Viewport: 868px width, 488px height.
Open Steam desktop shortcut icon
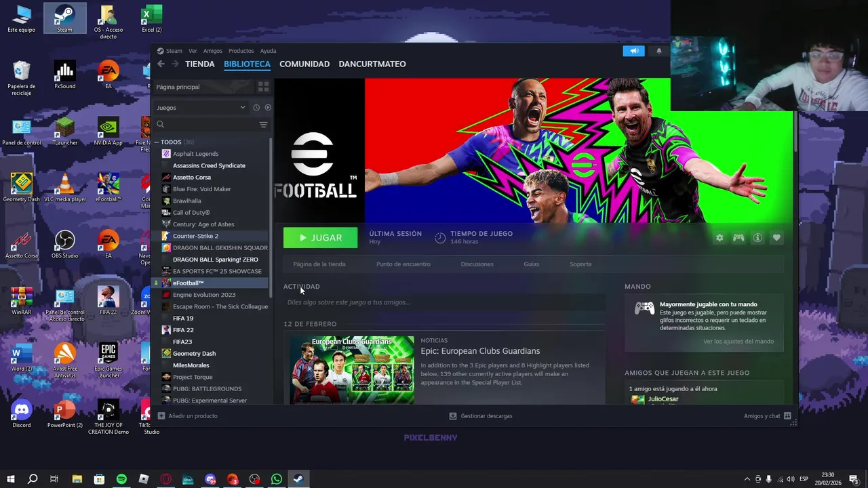click(64, 18)
